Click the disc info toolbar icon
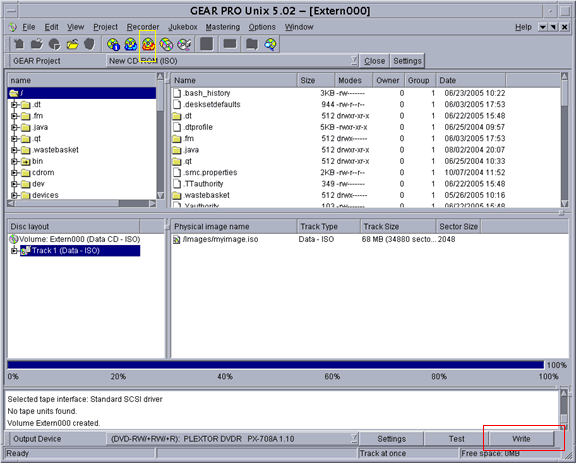Viewport: 576px width, 463px height. click(x=113, y=44)
